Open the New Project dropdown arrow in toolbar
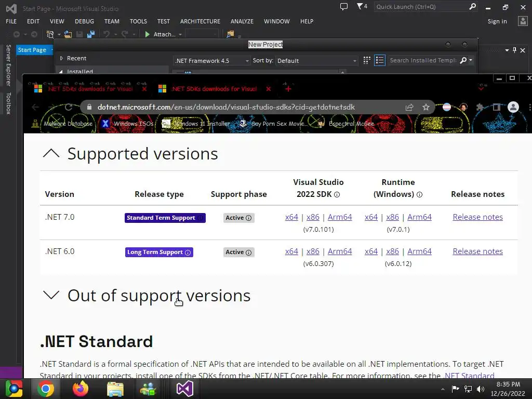The height and width of the screenshot is (399, 532). click(59, 34)
